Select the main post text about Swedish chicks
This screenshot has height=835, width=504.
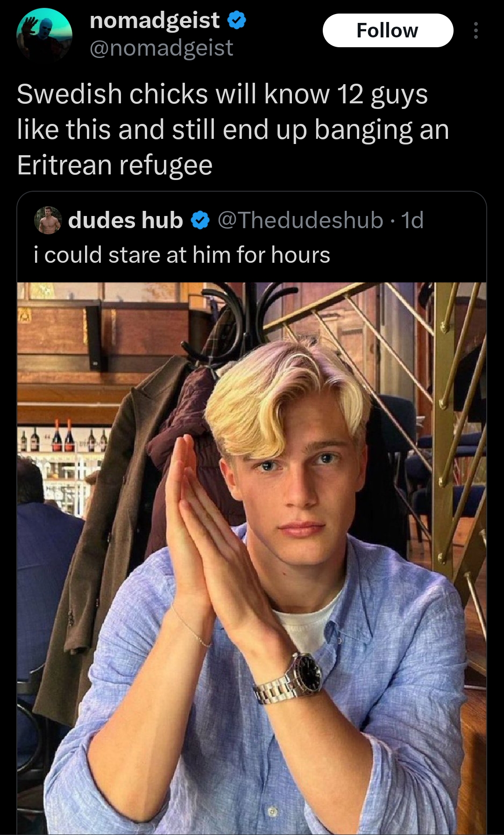click(233, 130)
